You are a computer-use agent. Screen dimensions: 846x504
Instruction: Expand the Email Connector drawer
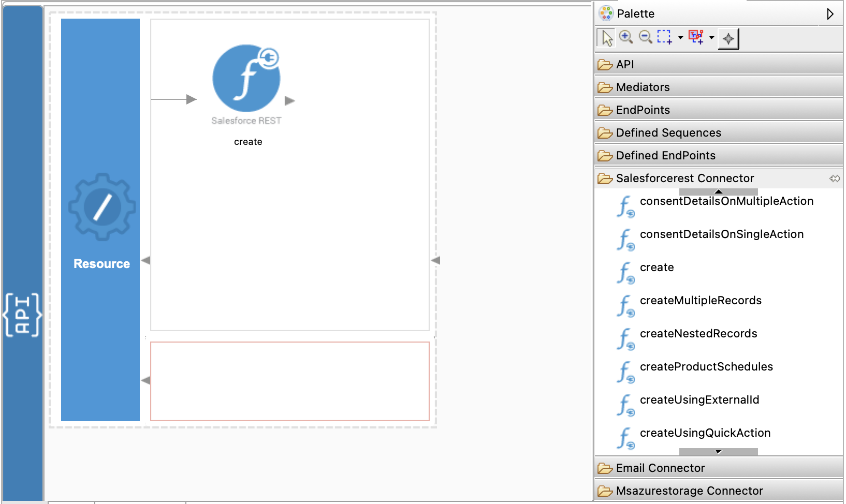719,468
